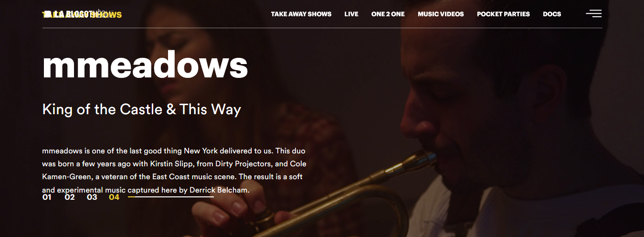Viewport: 644px width, 237px height.
Task: Open the hamburger menu icon
Action: 593,13
